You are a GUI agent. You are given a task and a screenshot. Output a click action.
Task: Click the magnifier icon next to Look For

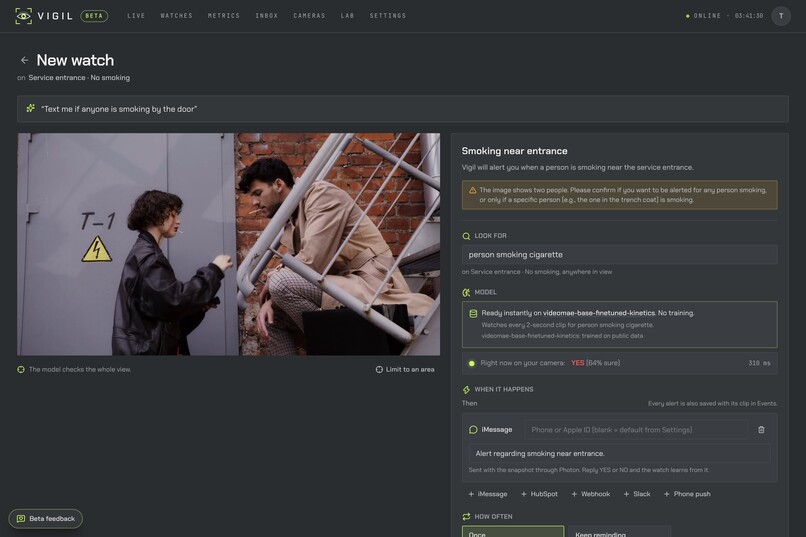click(x=466, y=236)
